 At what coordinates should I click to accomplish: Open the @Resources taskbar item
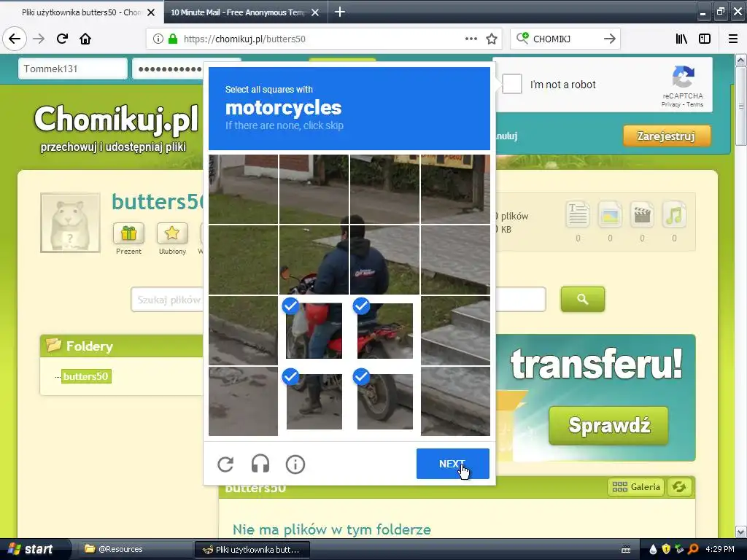(x=136, y=549)
